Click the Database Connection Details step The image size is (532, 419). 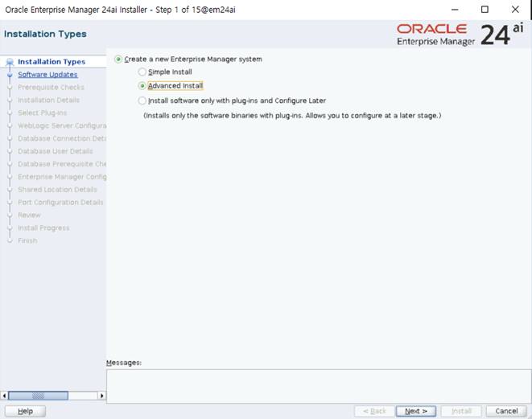62,138
